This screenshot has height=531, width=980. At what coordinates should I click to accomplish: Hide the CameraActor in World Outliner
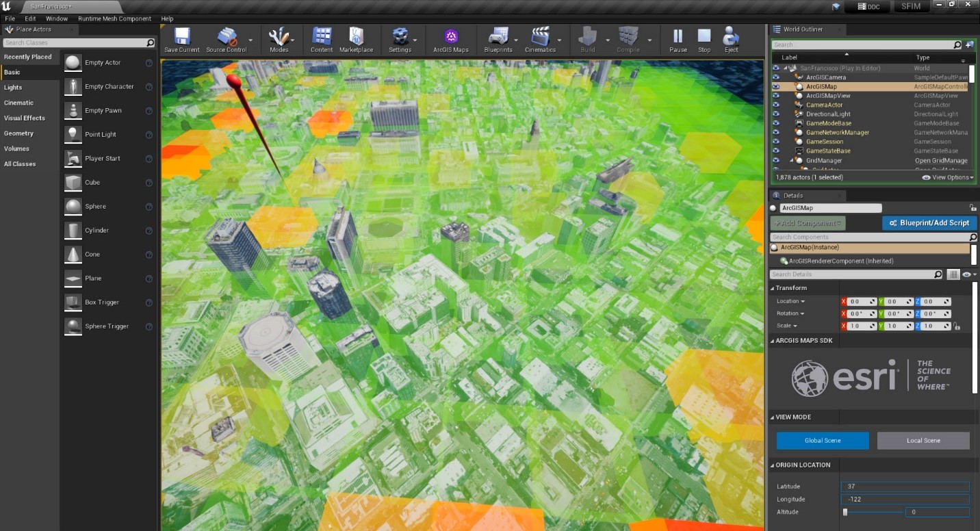(775, 105)
